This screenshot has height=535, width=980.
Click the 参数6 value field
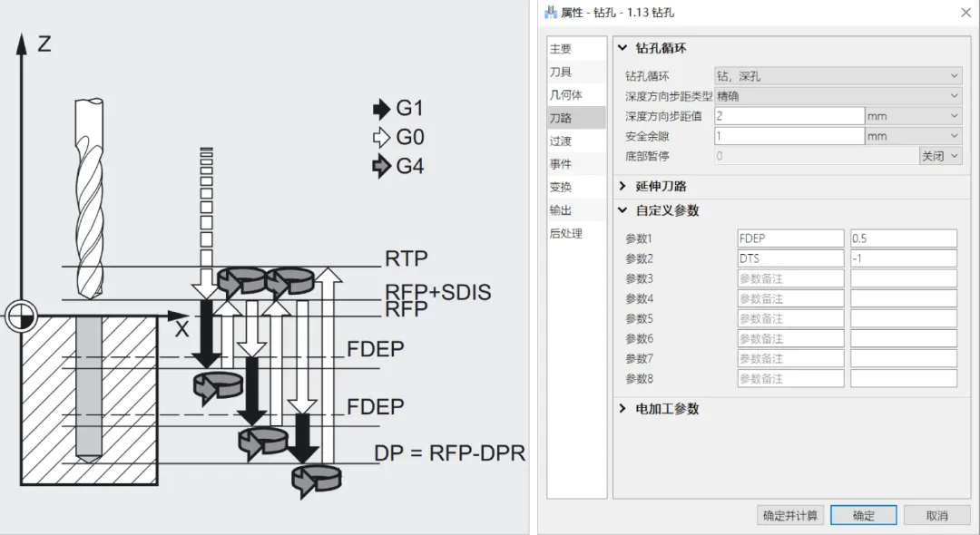tap(904, 338)
